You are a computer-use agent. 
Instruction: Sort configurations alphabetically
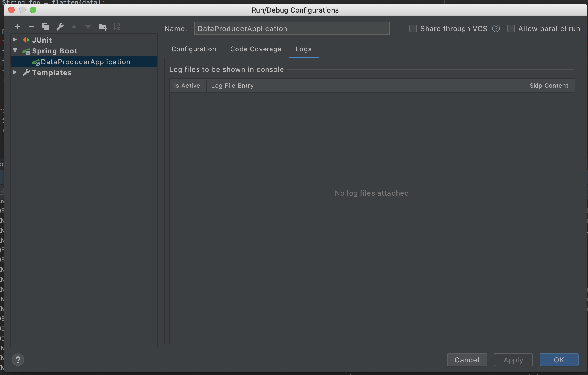click(117, 27)
